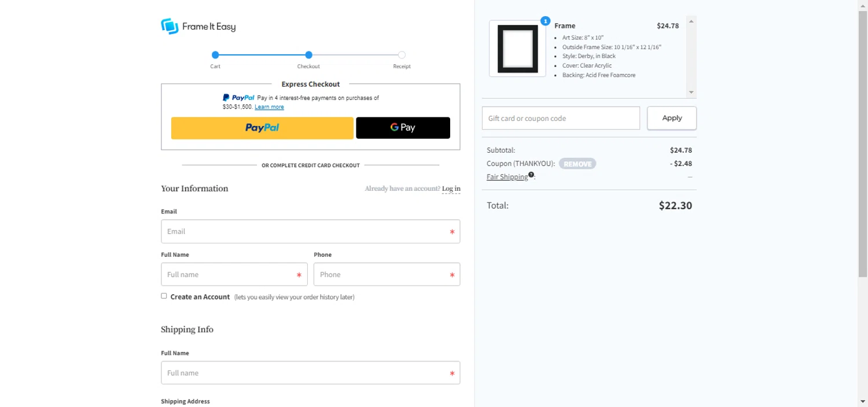Viewport: 868px width, 407px height.
Task: Click the black frame product thumbnail
Action: click(517, 49)
